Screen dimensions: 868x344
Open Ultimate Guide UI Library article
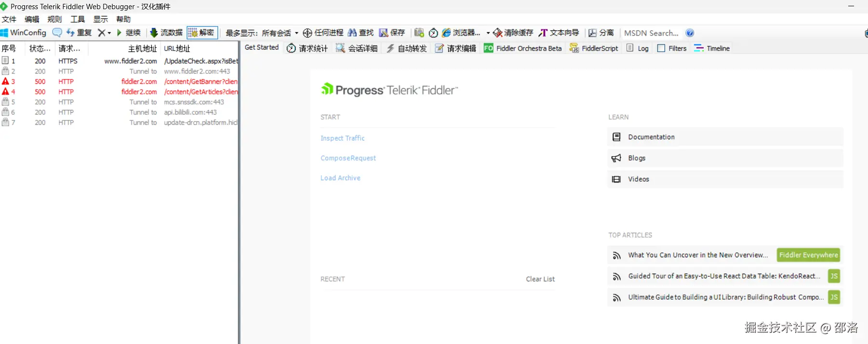pos(726,297)
